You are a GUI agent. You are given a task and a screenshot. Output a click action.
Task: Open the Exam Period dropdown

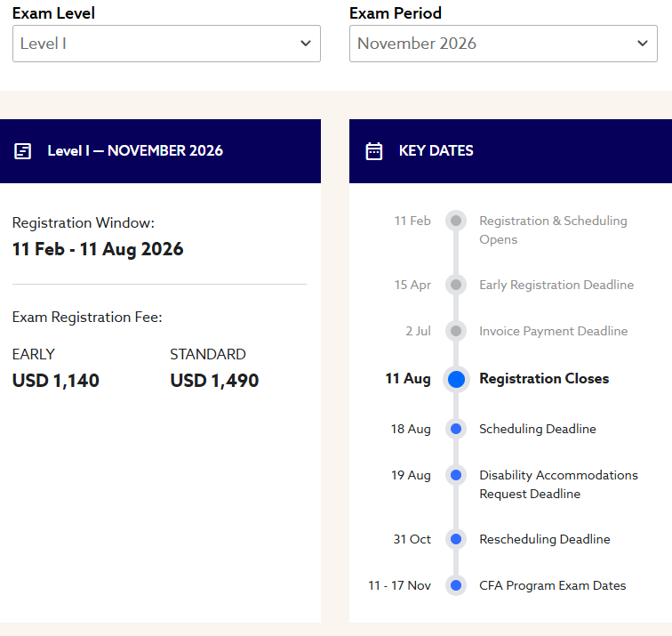[x=503, y=44]
